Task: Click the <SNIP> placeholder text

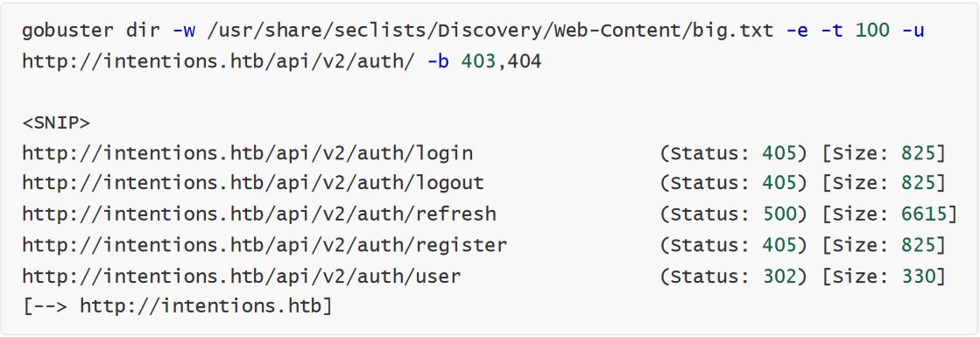Action: [x=56, y=123]
